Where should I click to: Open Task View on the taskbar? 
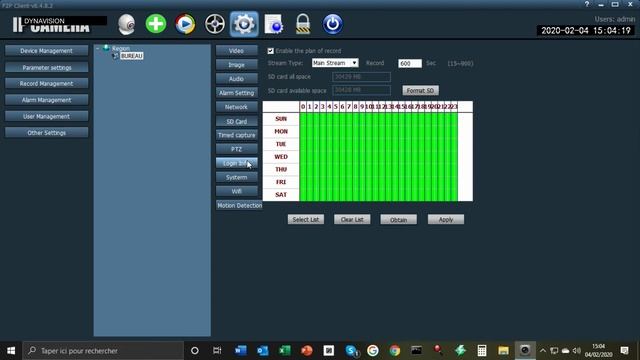(217, 351)
